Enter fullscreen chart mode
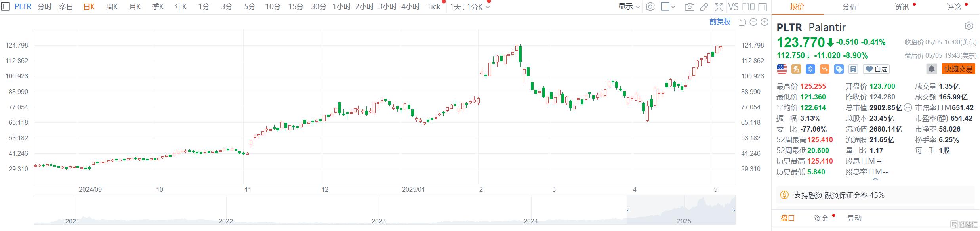980x231 pixels. tap(719, 7)
